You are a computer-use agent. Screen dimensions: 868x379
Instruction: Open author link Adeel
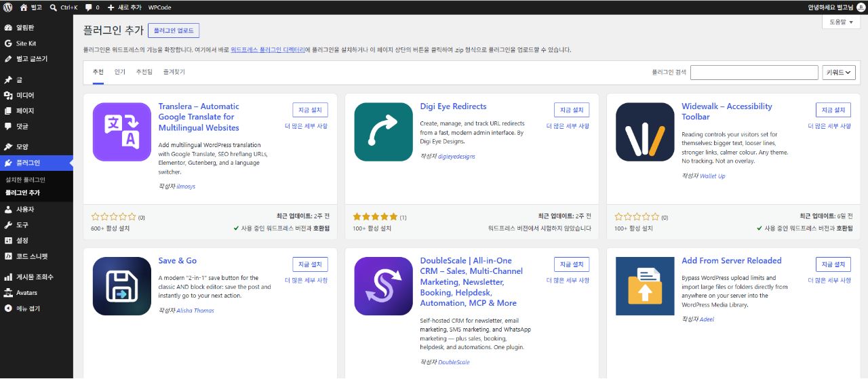[x=707, y=319]
